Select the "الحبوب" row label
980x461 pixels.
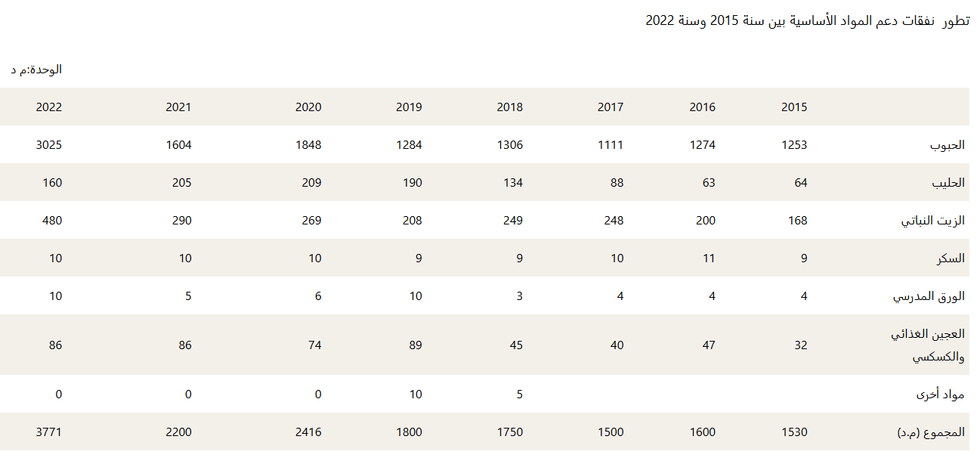(x=948, y=145)
